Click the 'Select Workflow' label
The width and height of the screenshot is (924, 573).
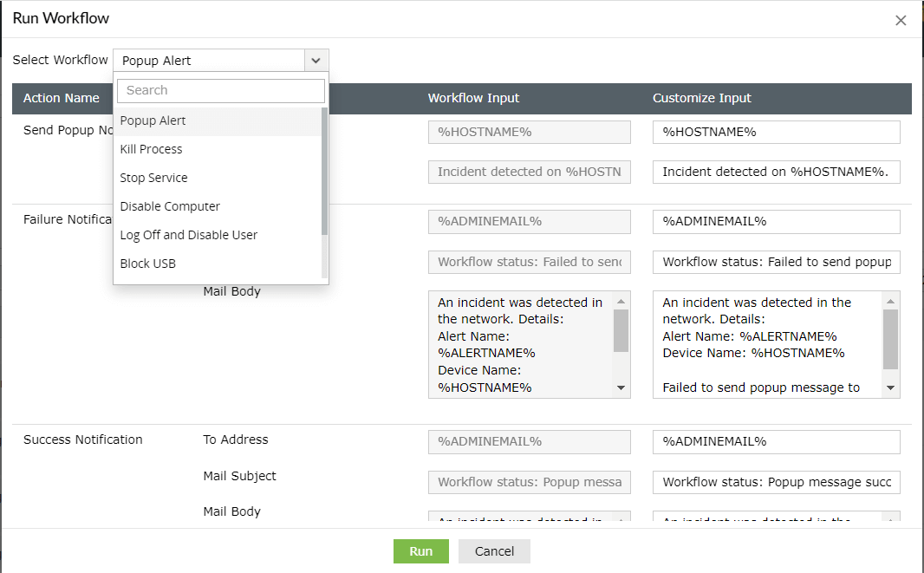pyautogui.click(x=60, y=60)
